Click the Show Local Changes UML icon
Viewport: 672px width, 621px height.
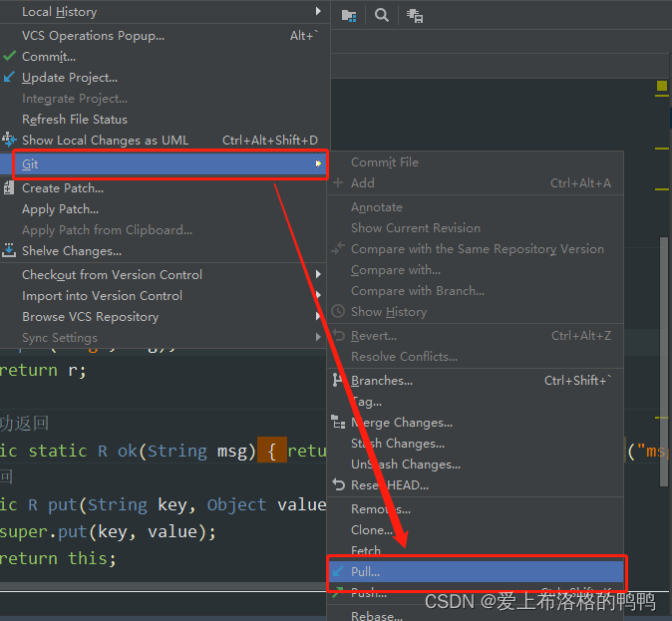(x=9, y=140)
